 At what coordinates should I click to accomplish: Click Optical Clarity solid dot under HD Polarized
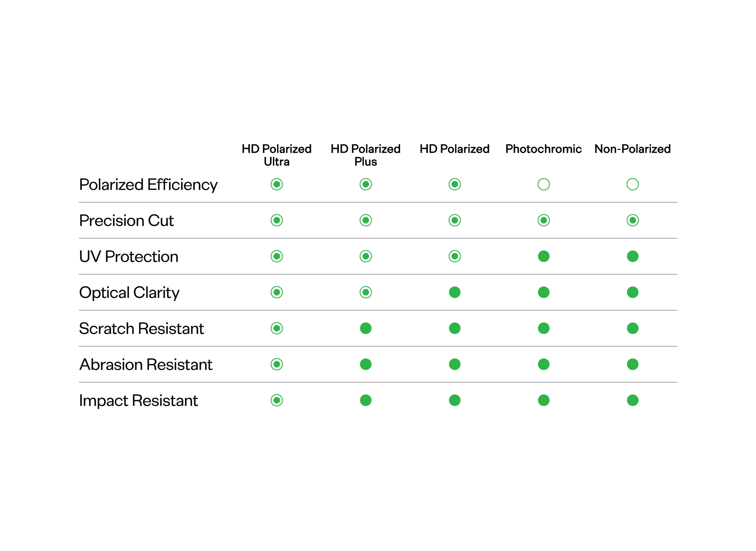(x=455, y=292)
